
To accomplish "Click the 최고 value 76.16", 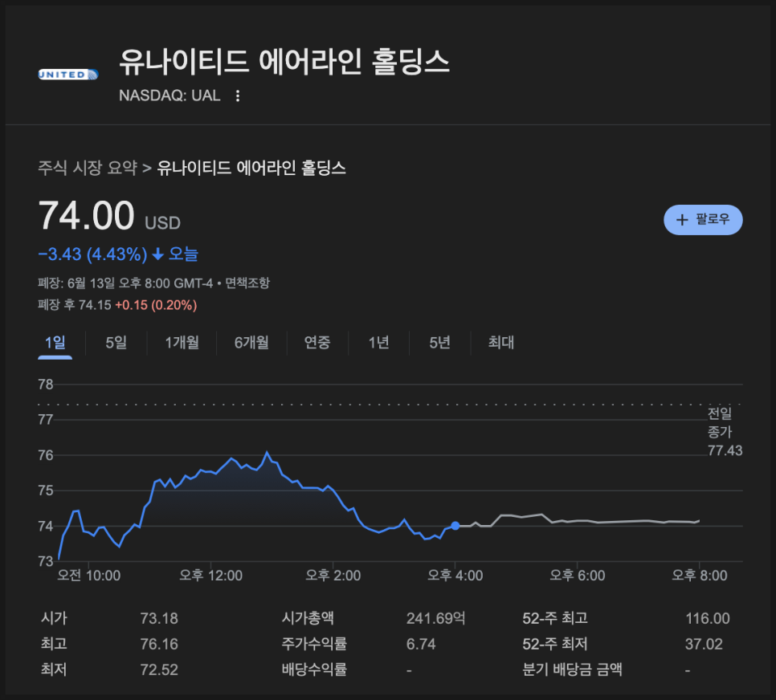I will [x=159, y=644].
